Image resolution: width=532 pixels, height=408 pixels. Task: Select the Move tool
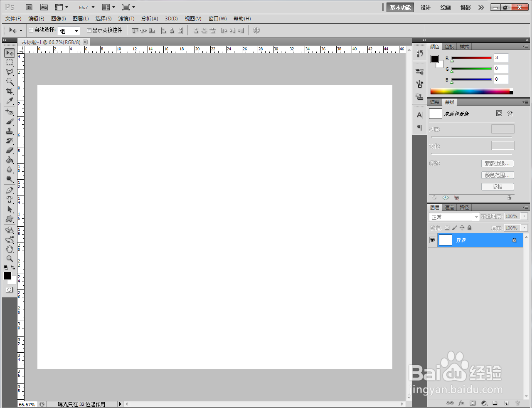click(x=10, y=53)
